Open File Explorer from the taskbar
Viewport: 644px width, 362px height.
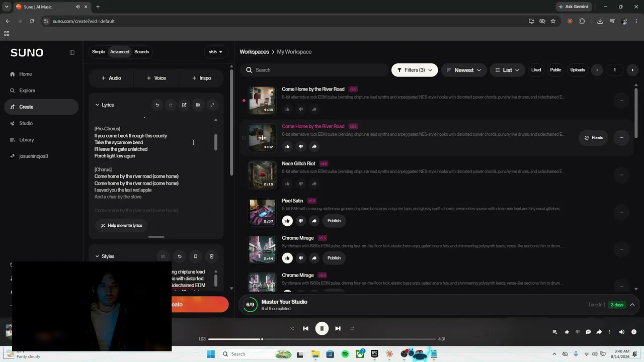pos(315,354)
